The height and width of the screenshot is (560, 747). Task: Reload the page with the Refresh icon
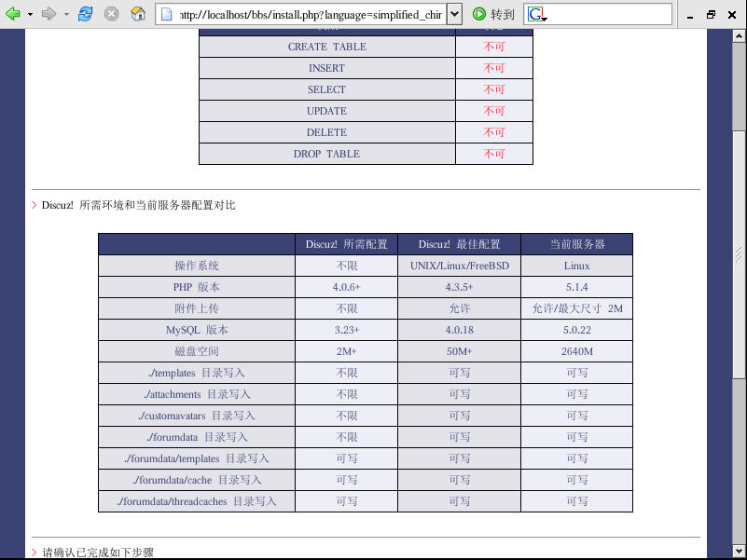(85, 14)
